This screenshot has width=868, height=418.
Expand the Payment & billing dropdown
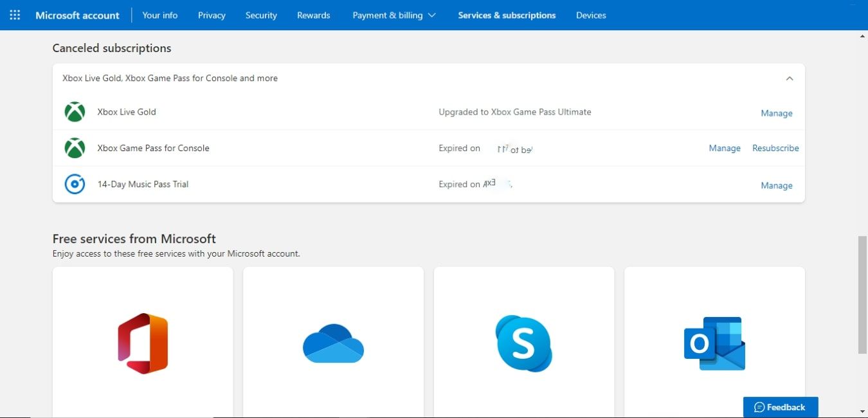394,15
